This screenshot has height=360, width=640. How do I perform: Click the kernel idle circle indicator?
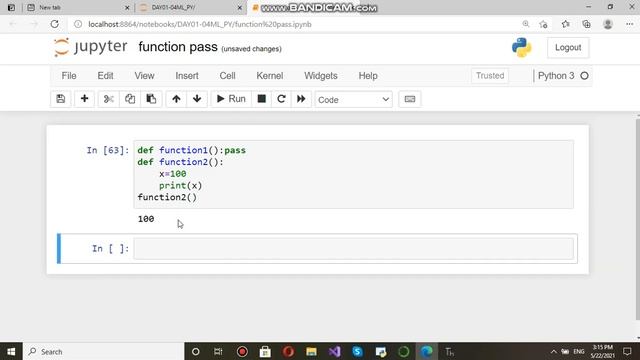click(x=584, y=76)
